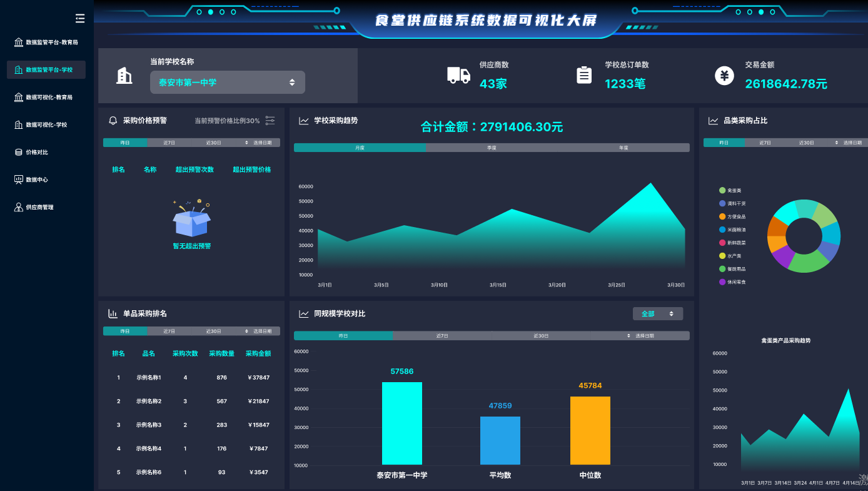Select 近7日 tab in 同规模学校对比
Image resolution: width=868 pixels, height=491 pixels.
[442, 336]
